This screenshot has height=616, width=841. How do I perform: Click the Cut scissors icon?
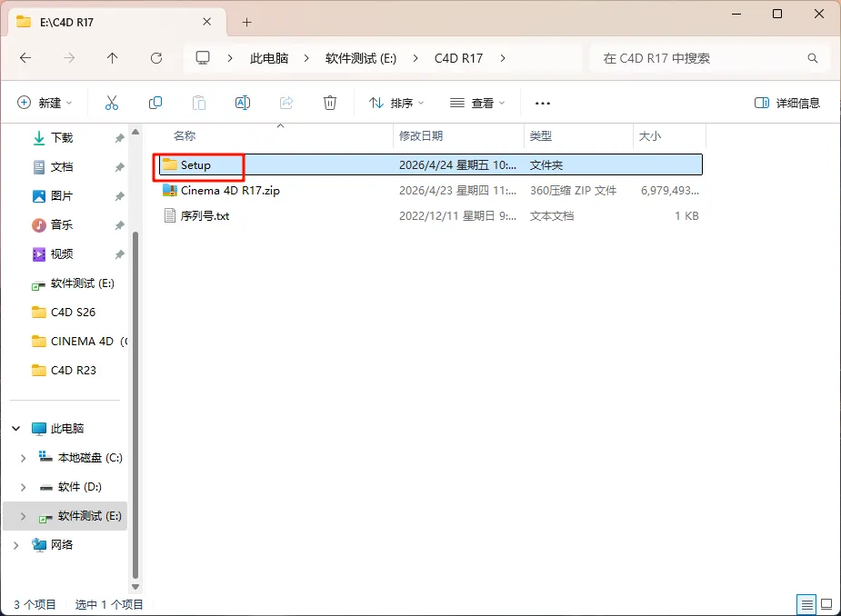coord(112,103)
